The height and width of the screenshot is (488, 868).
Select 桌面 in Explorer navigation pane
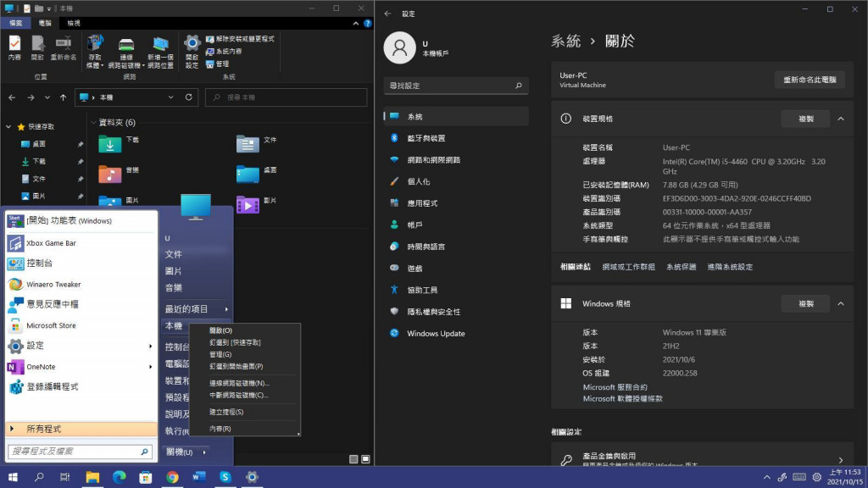[x=39, y=144]
